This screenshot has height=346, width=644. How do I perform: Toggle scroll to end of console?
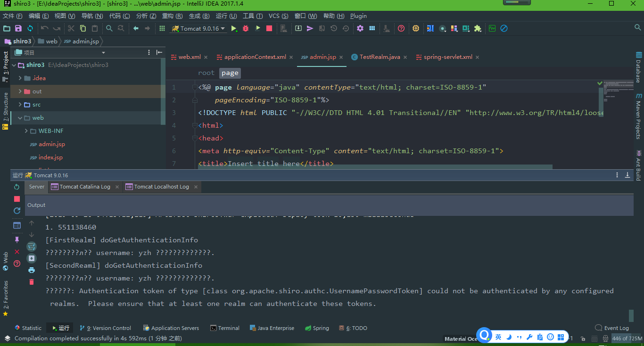click(32, 258)
